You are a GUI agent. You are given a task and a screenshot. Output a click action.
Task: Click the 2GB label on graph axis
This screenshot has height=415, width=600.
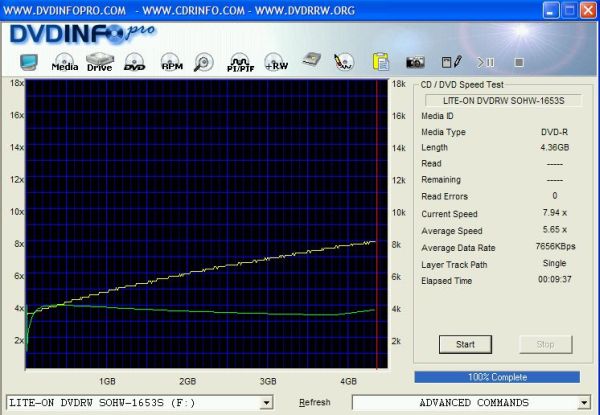[188, 381]
